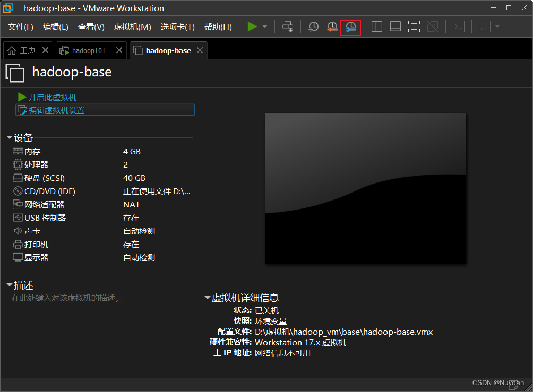Click the speaker icon beside 声卡
This screenshot has height=392, width=533.
(x=18, y=231)
